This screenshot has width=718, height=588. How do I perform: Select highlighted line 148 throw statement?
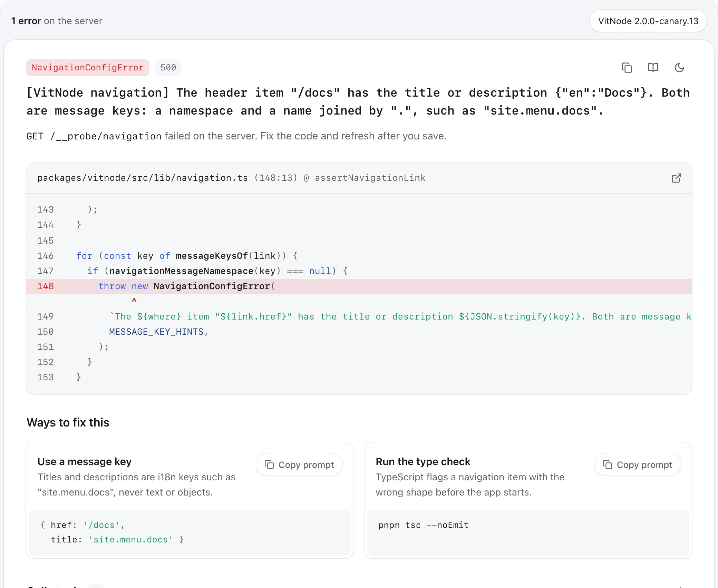[x=359, y=286]
